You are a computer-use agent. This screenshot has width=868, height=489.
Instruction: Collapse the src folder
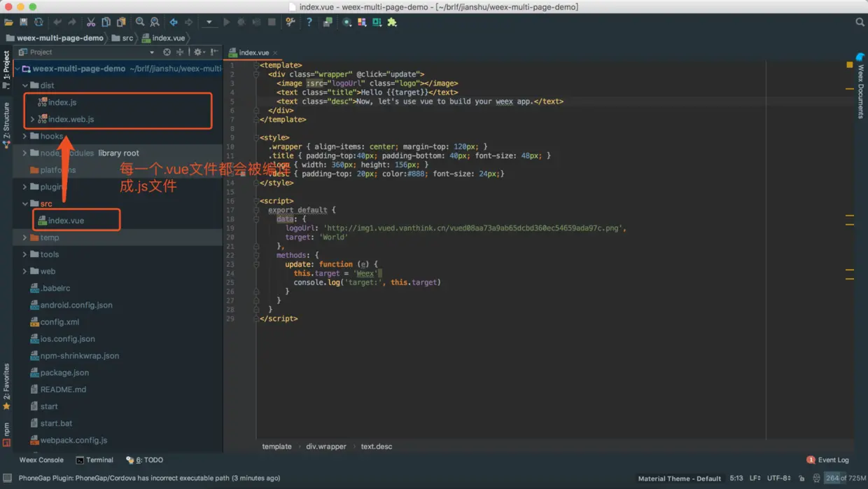[x=25, y=204]
